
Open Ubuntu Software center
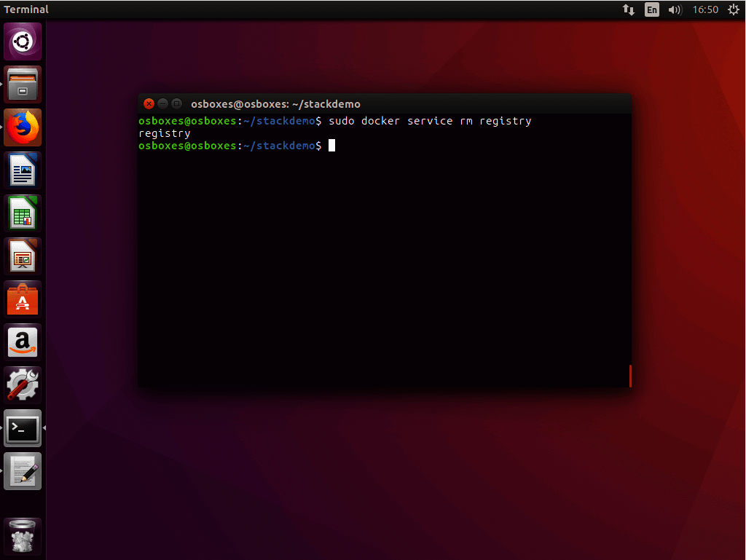(23, 299)
